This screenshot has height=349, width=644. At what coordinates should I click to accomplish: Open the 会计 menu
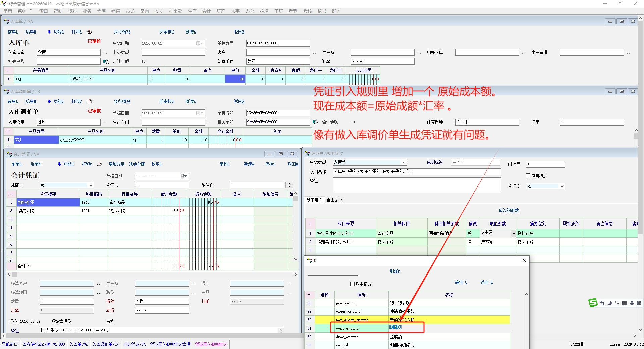206,11
